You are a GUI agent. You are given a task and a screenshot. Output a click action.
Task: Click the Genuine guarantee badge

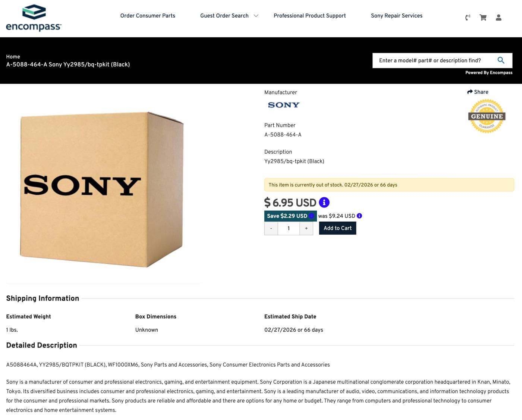tap(487, 116)
